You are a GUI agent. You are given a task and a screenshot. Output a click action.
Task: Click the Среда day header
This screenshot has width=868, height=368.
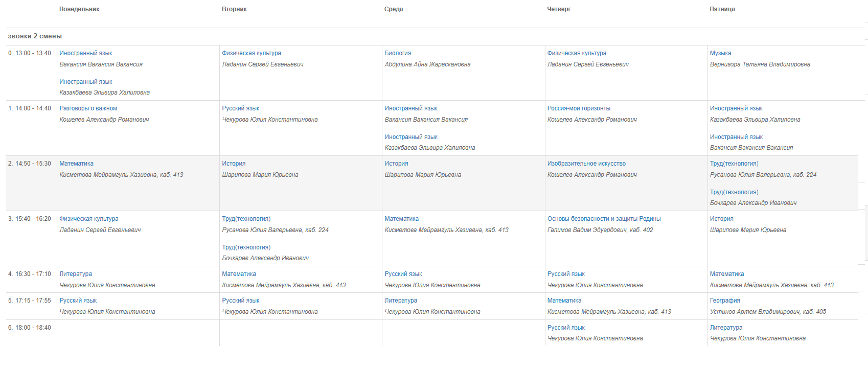click(x=394, y=9)
